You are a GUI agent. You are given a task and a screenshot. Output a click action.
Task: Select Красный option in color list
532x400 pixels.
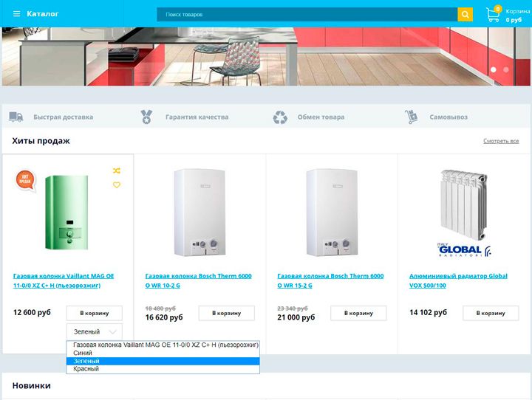86,369
